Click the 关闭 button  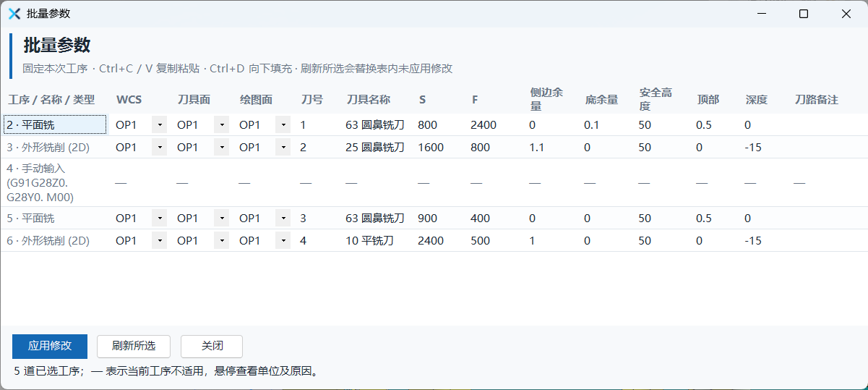click(212, 346)
